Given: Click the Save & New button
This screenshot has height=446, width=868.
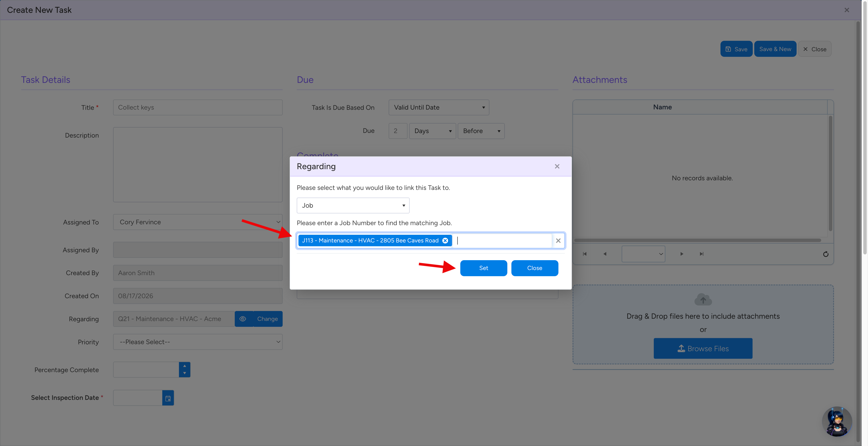Looking at the screenshot, I should tap(775, 49).
